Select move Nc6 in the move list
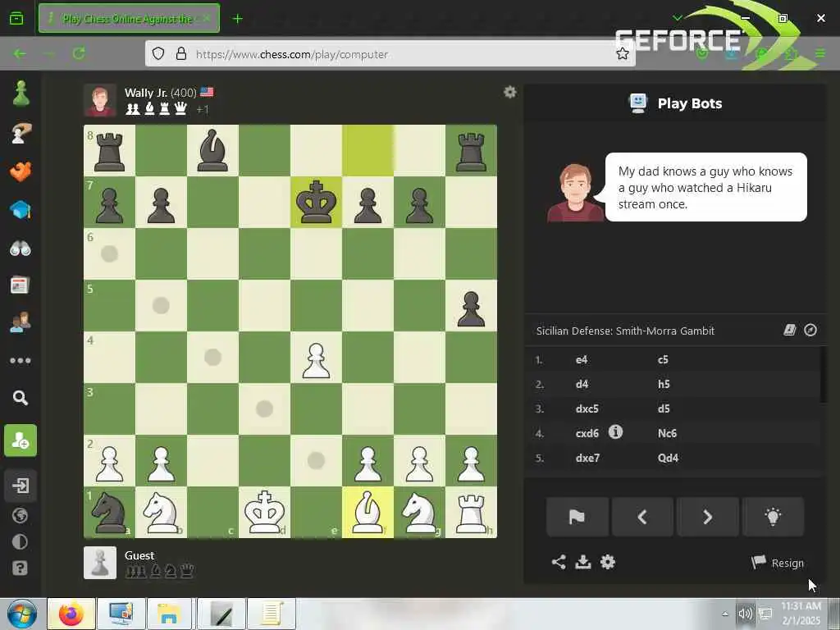840x630 pixels. click(x=668, y=433)
